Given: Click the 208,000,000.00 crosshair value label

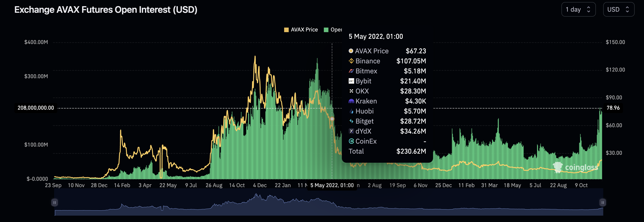Looking at the screenshot, I should [x=36, y=108].
